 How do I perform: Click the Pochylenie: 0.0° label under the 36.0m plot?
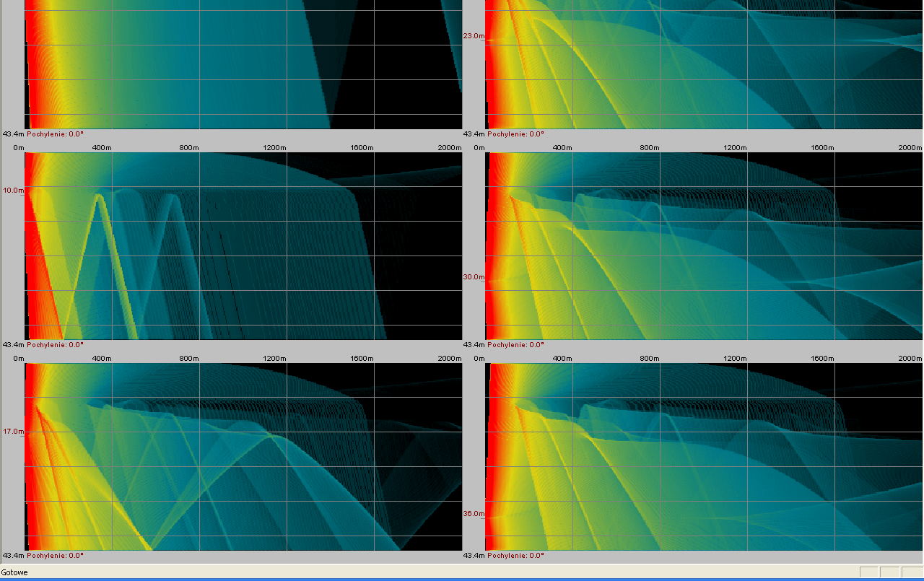(x=516, y=556)
